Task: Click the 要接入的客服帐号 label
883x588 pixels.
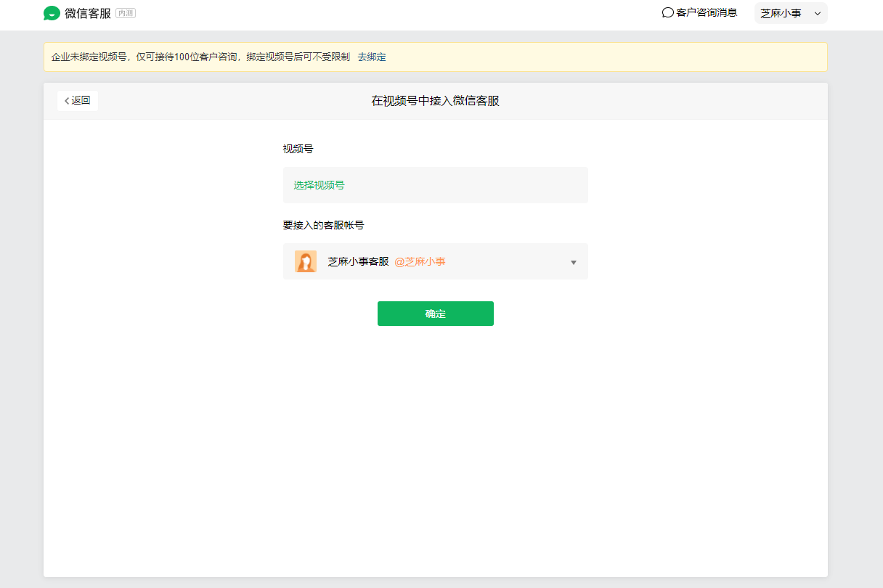Action: click(324, 225)
